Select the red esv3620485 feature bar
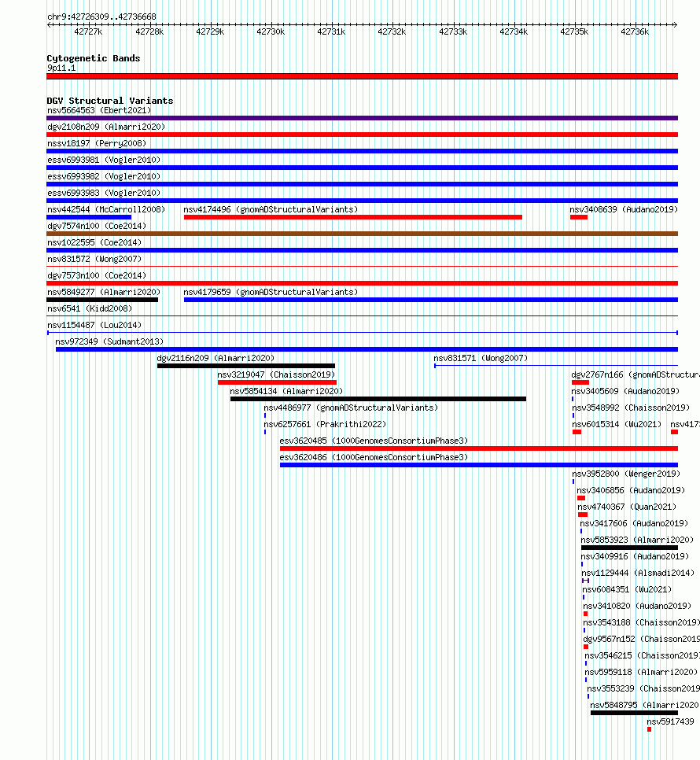This screenshot has width=700, height=760. (479, 448)
